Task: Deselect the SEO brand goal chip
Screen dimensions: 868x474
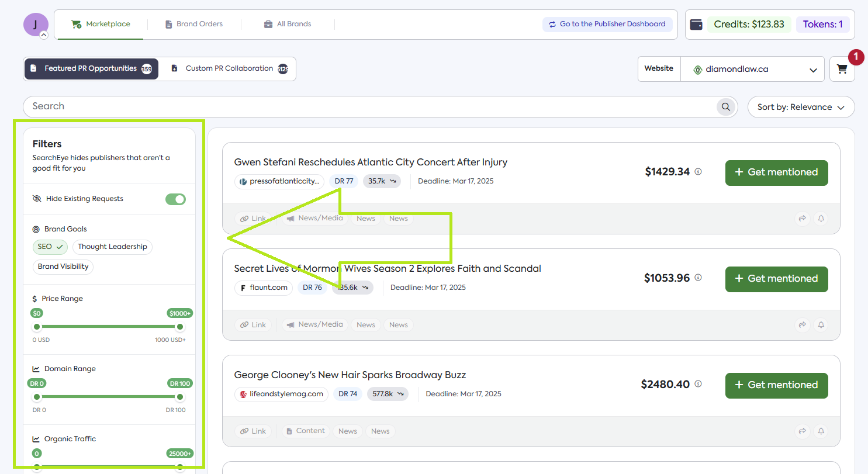Action: [x=50, y=247]
